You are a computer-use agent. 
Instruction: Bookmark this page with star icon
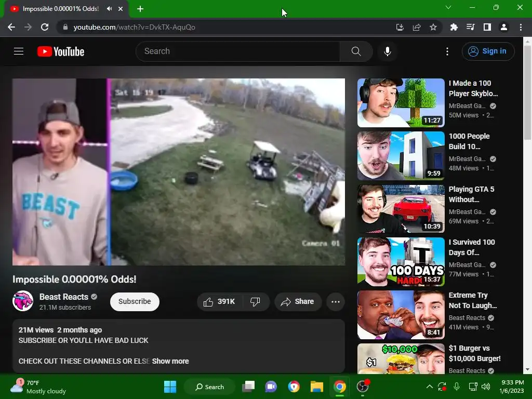[x=433, y=27]
